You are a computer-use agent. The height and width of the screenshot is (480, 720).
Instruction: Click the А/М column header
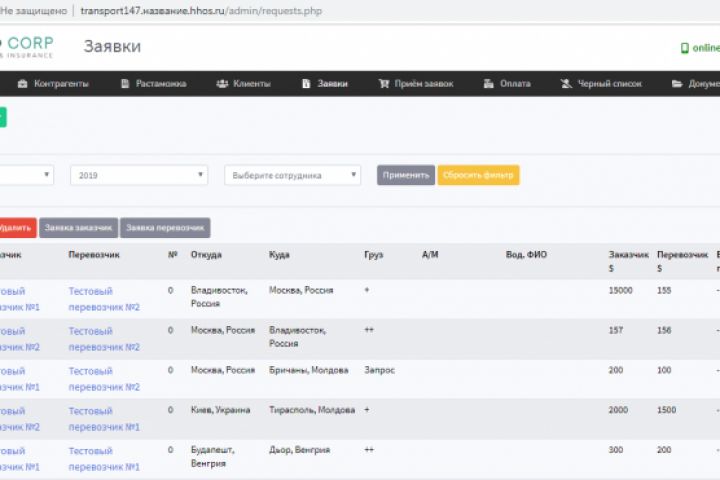point(430,254)
